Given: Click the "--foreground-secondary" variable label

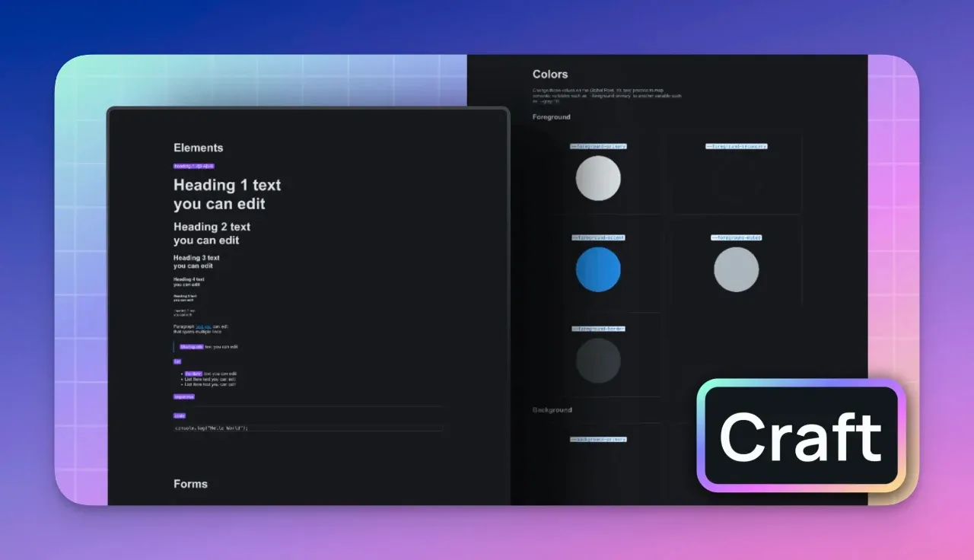Looking at the screenshot, I should pyautogui.click(x=737, y=146).
